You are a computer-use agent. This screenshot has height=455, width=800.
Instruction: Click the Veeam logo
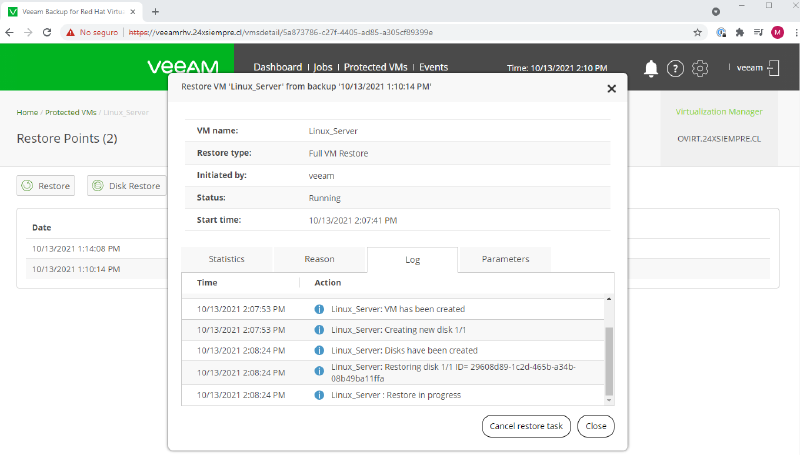coord(183,67)
